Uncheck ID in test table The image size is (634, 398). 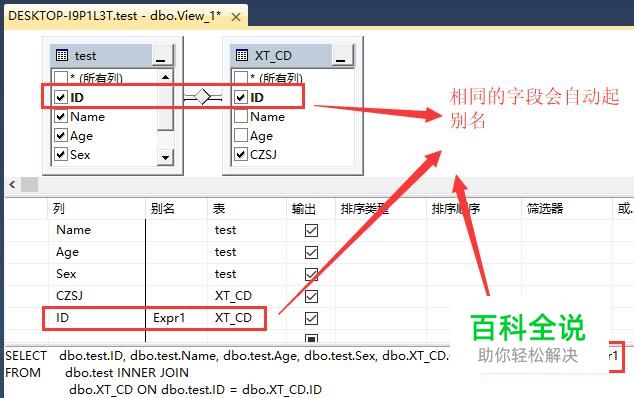click(61, 97)
